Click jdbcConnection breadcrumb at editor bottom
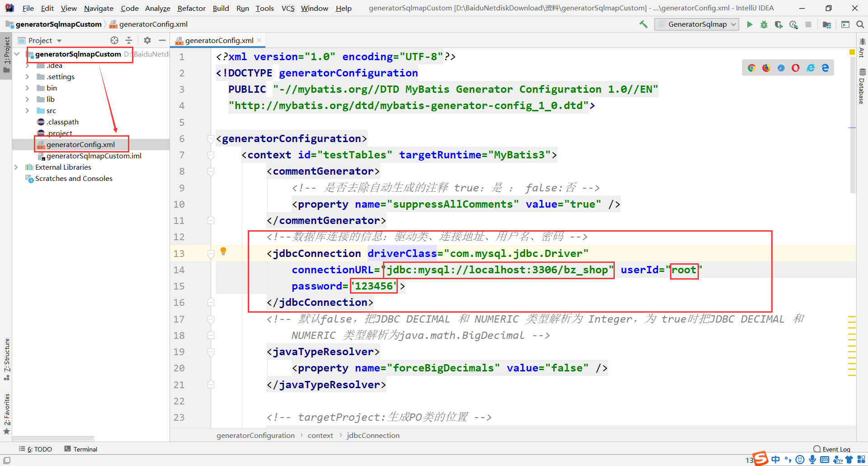This screenshot has height=466, width=868. click(373, 435)
